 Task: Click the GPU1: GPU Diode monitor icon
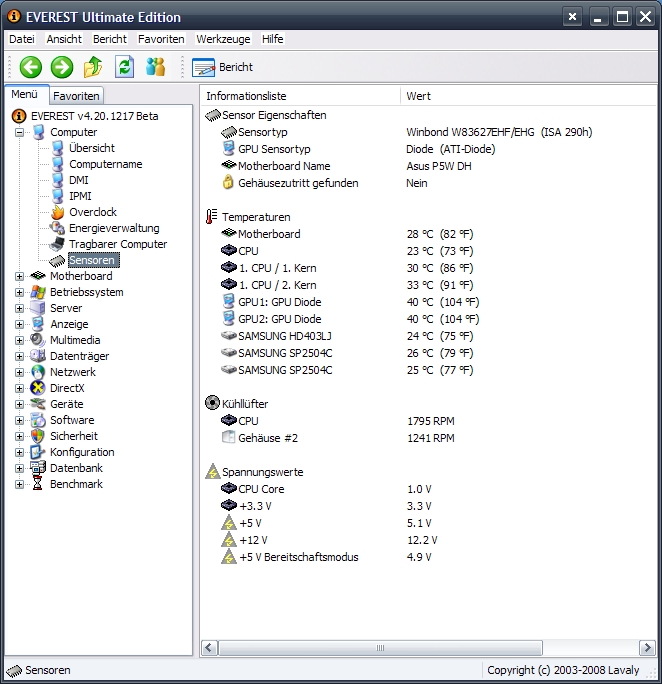click(229, 302)
